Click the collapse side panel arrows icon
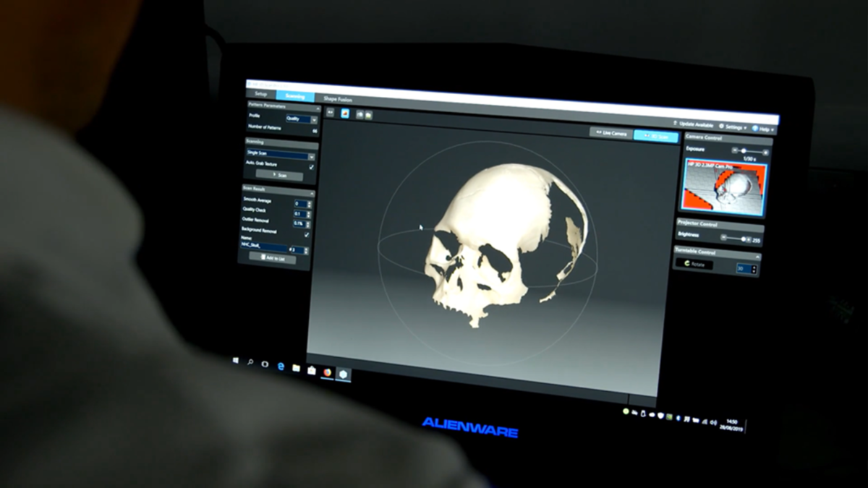The width and height of the screenshot is (868, 488). coord(330,112)
